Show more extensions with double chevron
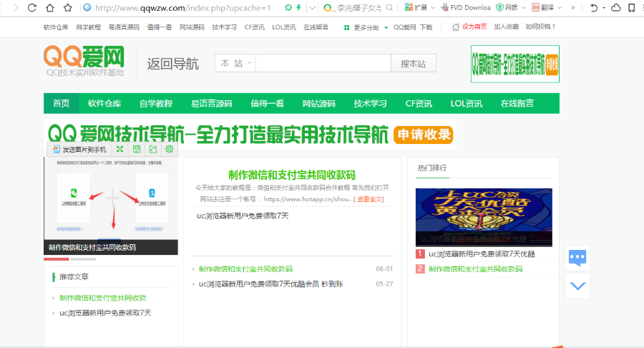This screenshot has width=644, height=348. click(x=573, y=7)
